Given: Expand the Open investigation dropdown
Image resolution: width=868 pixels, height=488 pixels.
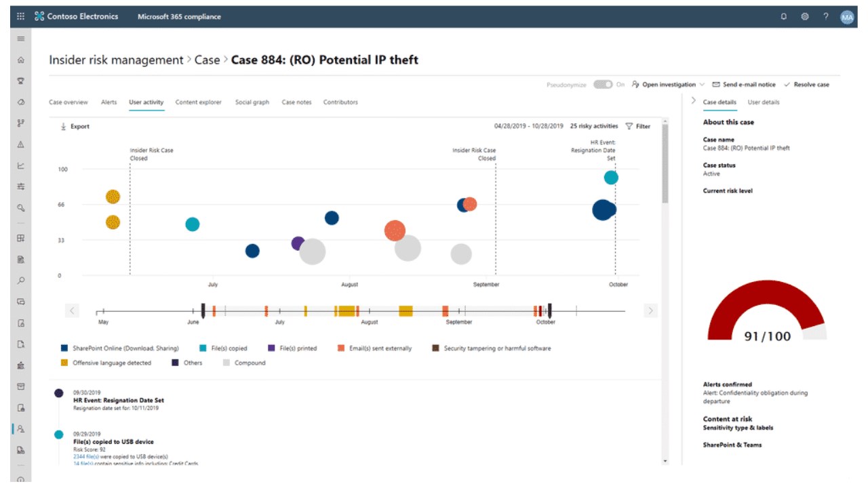Looking at the screenshot, I should point(702,85).
